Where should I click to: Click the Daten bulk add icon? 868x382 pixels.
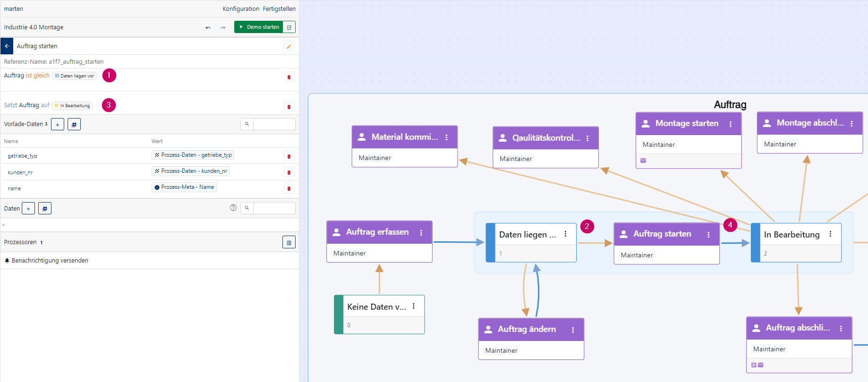point(45,209)
